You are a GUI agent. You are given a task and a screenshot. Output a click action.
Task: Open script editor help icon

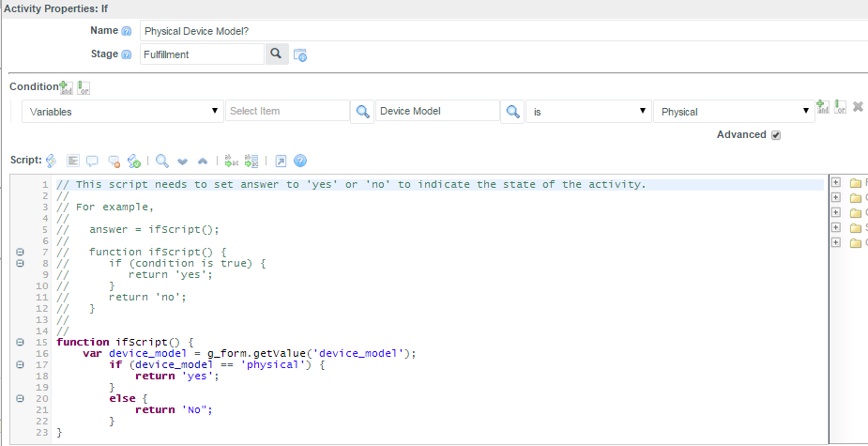click(300, 161)
